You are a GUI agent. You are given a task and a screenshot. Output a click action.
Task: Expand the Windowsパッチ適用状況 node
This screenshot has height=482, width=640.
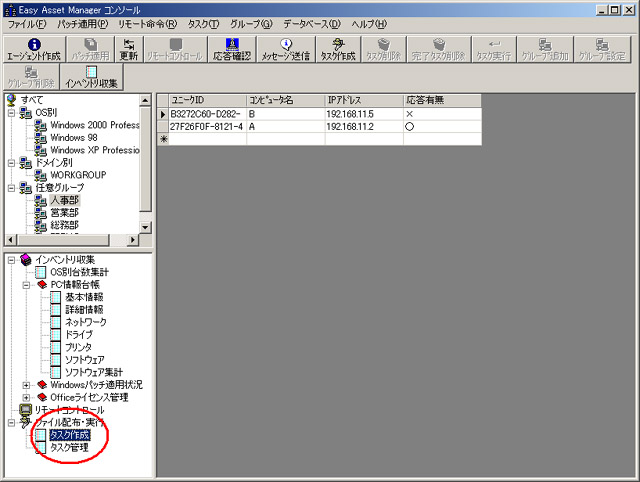coord(27,385)
